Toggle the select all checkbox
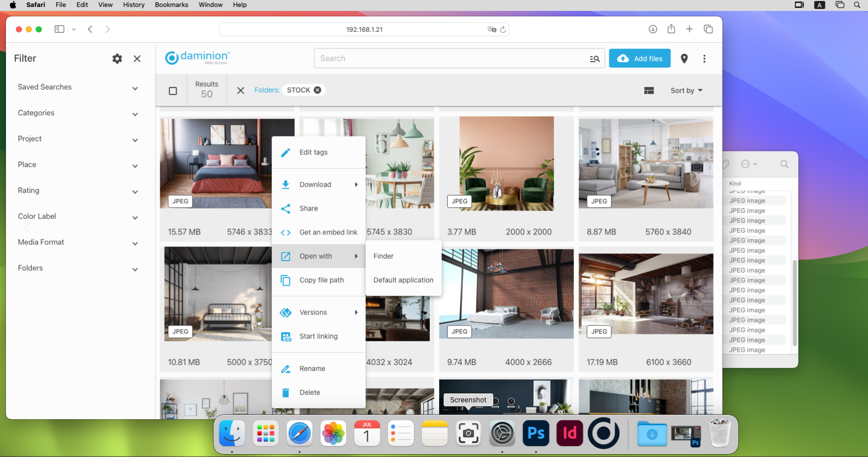Screen dimensions: 868x457 pyautogui.click(x=173, y=91)
